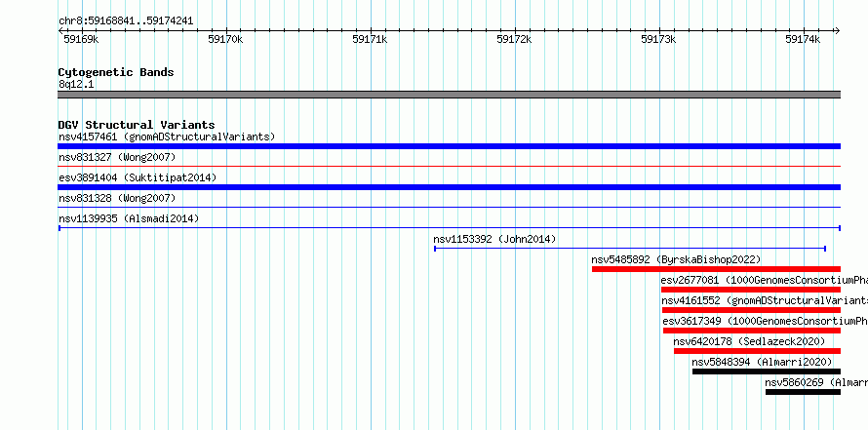868x430 pixels.
Task: Select the red bar under nsv6420178
Action: (757, 351)
